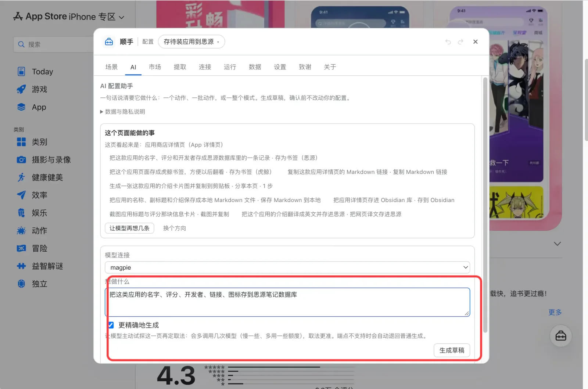588x389 pixels.
Task: Open 娱乐 popcorn category
Action: [x=21, y=213]
